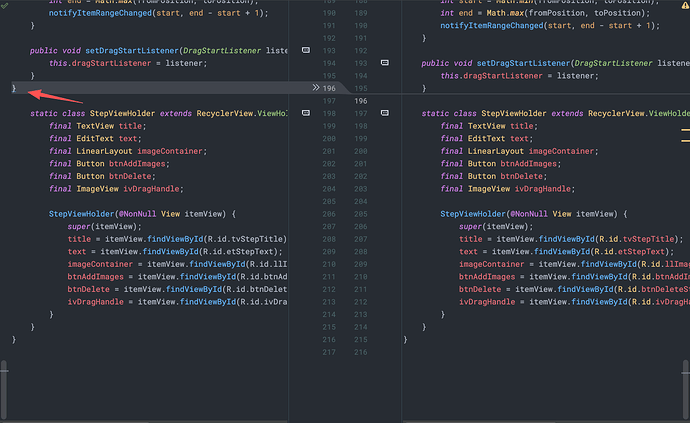
Task: Click the lower yellow warning stripe marker
Action: [686, 141]
